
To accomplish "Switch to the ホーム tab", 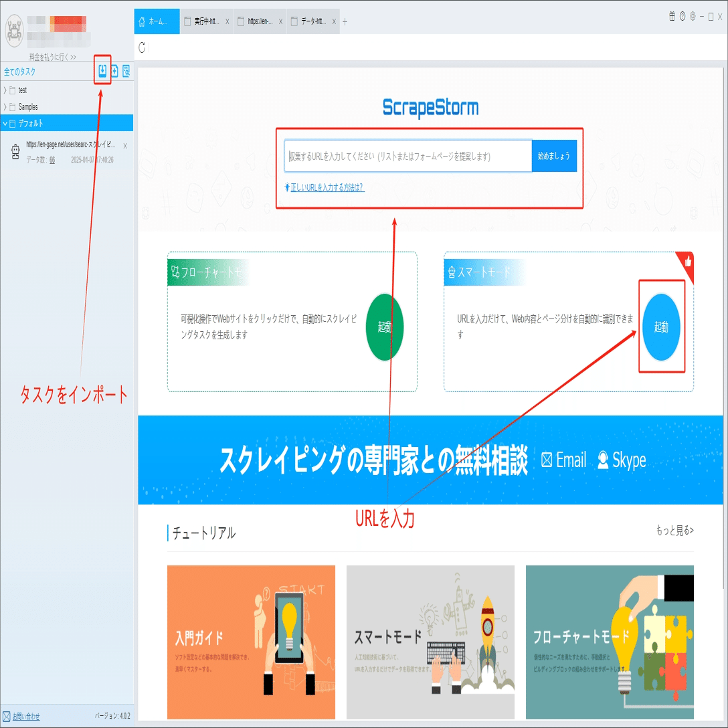I will 157,21.
